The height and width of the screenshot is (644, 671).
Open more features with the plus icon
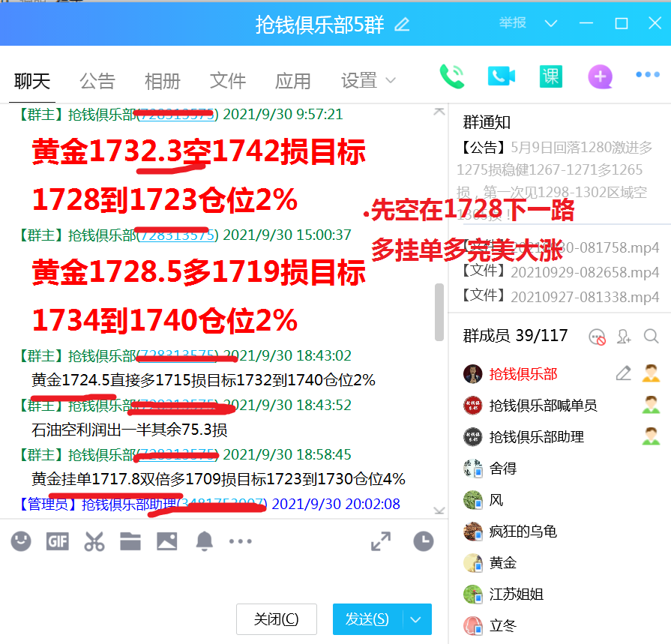(x=600, y=76)
